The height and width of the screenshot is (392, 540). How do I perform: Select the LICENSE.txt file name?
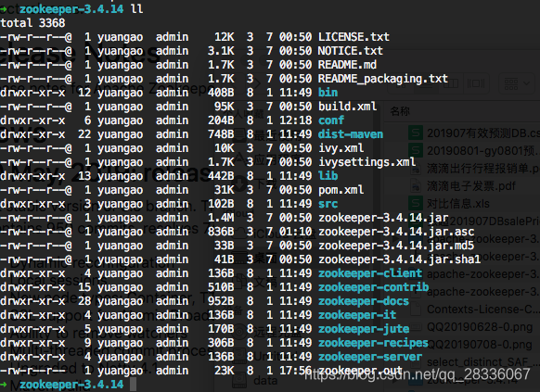354,37
